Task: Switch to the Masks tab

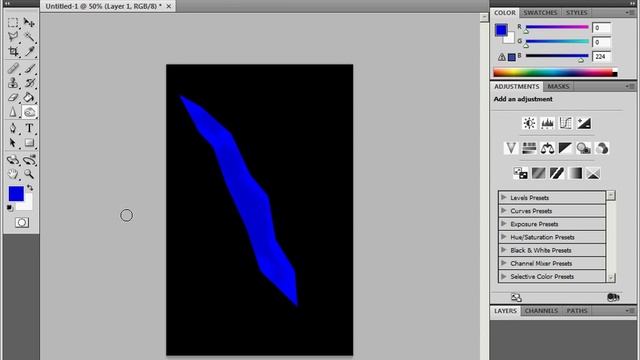Action: tap(558, 87)
